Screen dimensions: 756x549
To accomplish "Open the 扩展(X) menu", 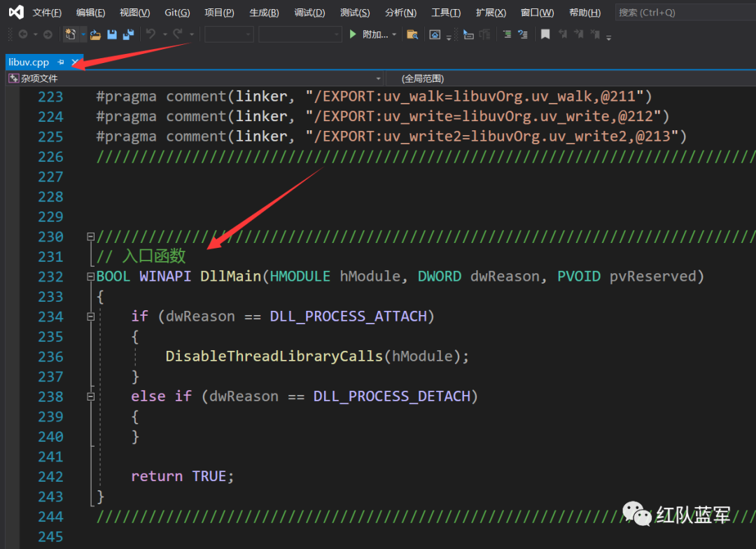I will click(x=491, y=13).
